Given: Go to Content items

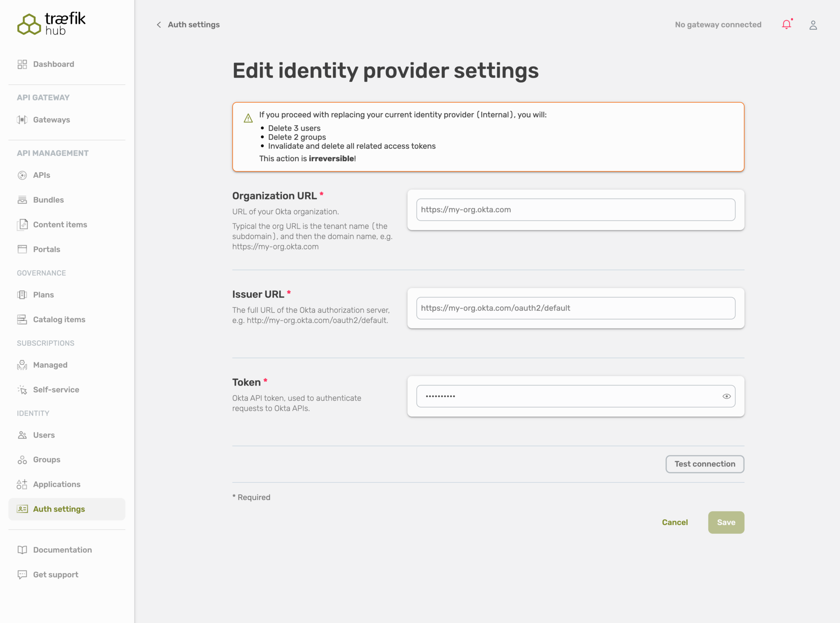Looking at the screenshot, I should coord(67,225).
